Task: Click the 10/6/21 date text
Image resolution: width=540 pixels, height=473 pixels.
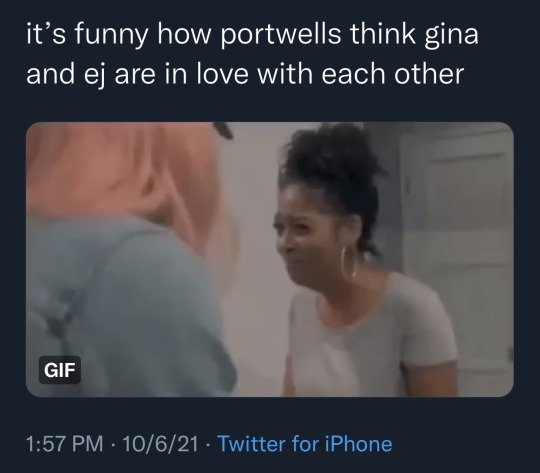Action: [x=160, y=443]
